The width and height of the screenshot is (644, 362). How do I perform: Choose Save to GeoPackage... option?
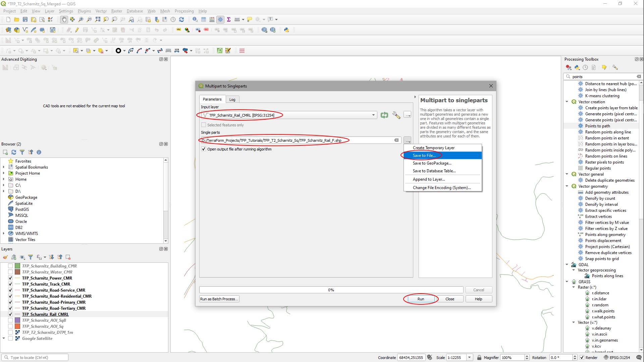pyautogui.click(x=443, y=163)
